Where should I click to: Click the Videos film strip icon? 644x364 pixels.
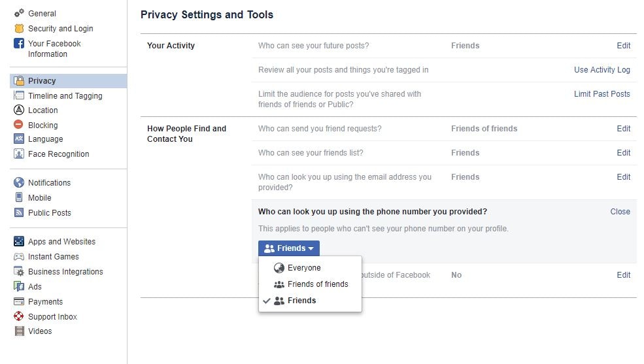click(x=19, y=331)
